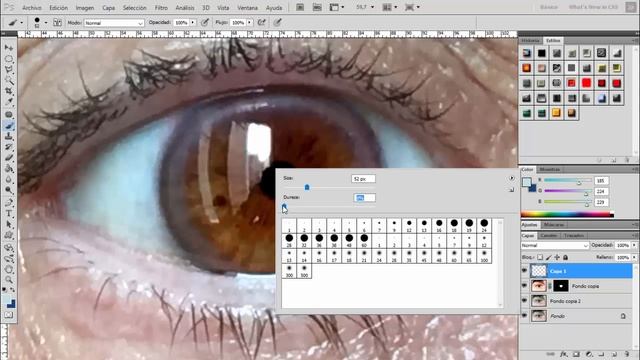Viewport: 640px width, 360px height.
Task: Switch to the Muestras tab
Action: (549, 169)
